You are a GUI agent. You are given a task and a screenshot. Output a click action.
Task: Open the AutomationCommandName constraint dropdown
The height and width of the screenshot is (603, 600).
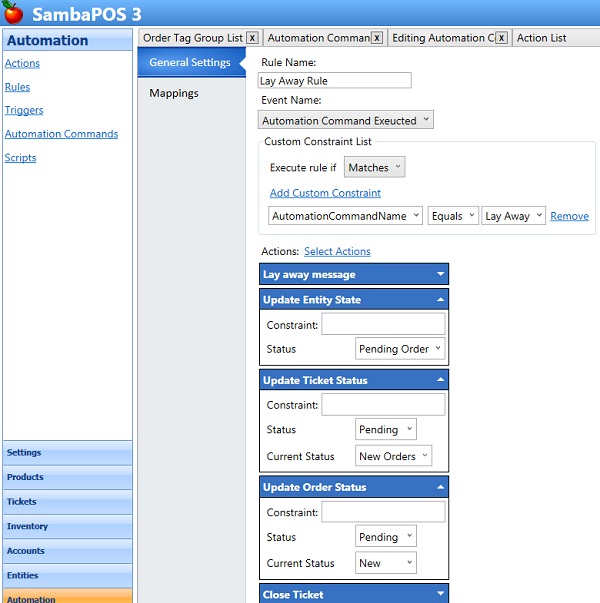click(x=346, y=216)
